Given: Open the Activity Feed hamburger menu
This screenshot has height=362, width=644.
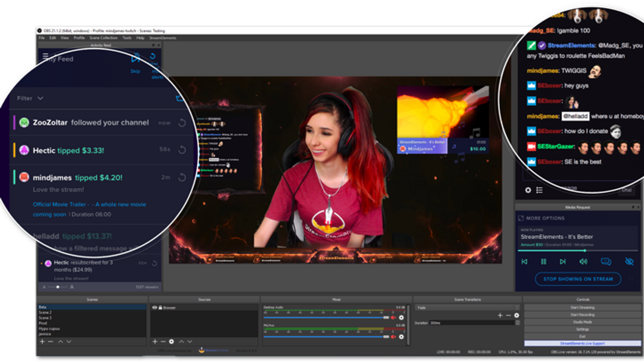Looking at the screenshot, I should pyautogui.click(x=46, y=56).
